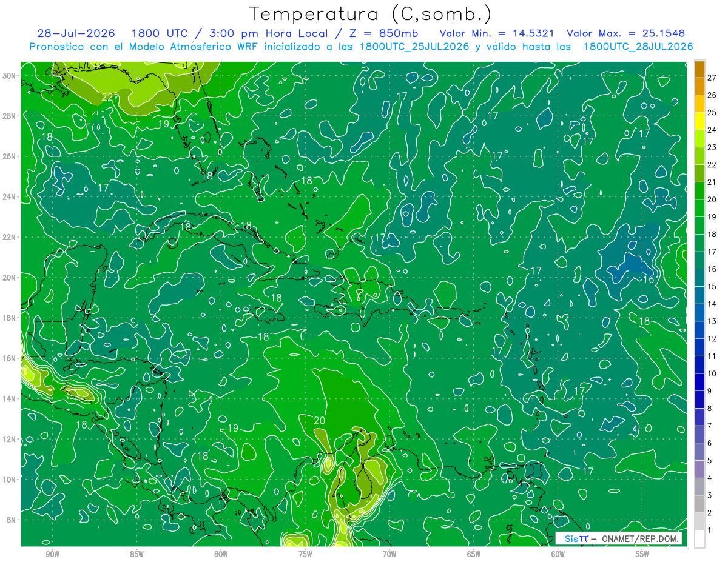The width and height of the screenshot is (728, 562).
Task: Click the colorbar scale label "27"
Action: click(x=712, y=78)
